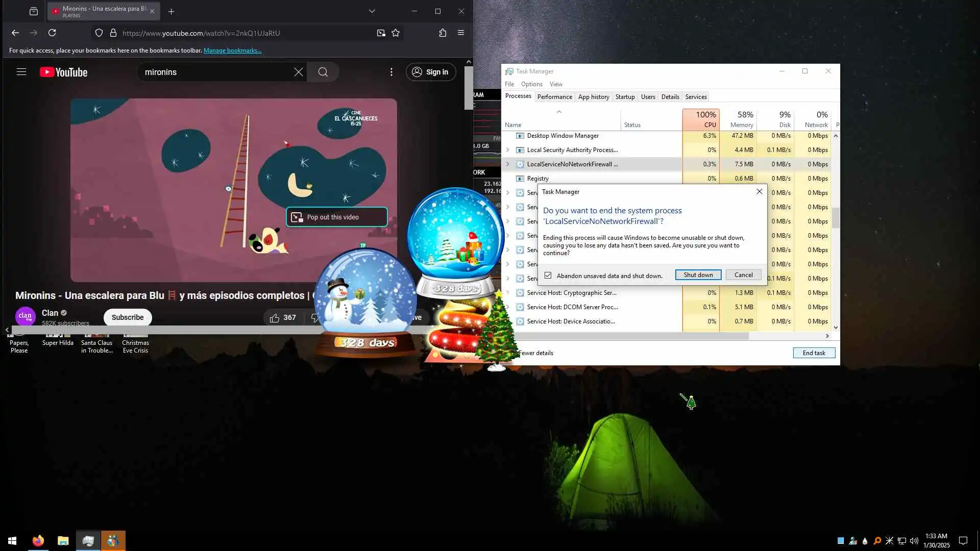Open the Options menu in Task Manager
This screenshot has height=551, width=980.
click(x=531, y=84)
